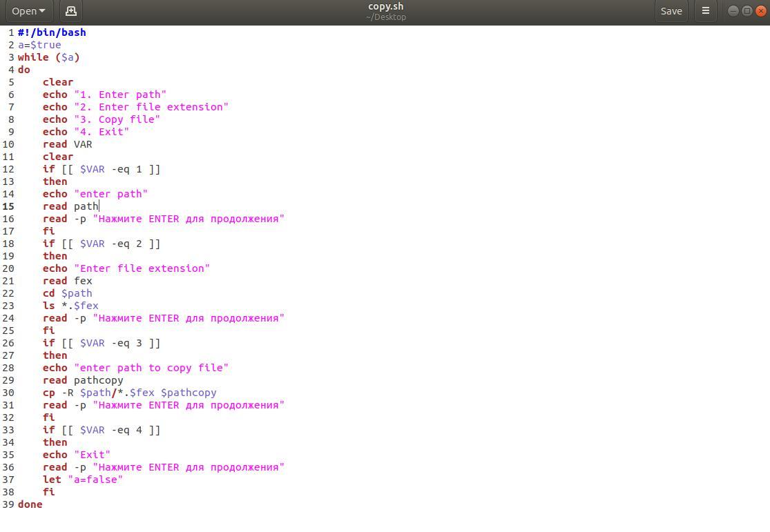770x532 pixels.
Task: Click the 'if [[ $VAR -eq 2 ]]' line
Action: pos(102,244)
